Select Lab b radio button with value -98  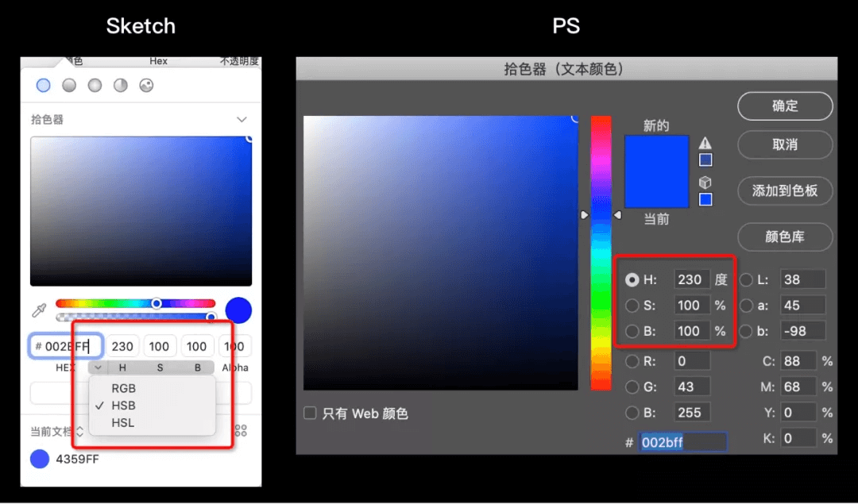(x=746, y=331)
